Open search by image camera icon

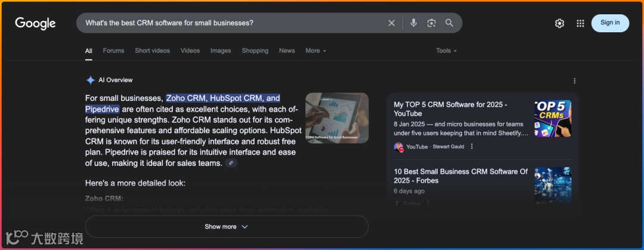pos(431,23)
